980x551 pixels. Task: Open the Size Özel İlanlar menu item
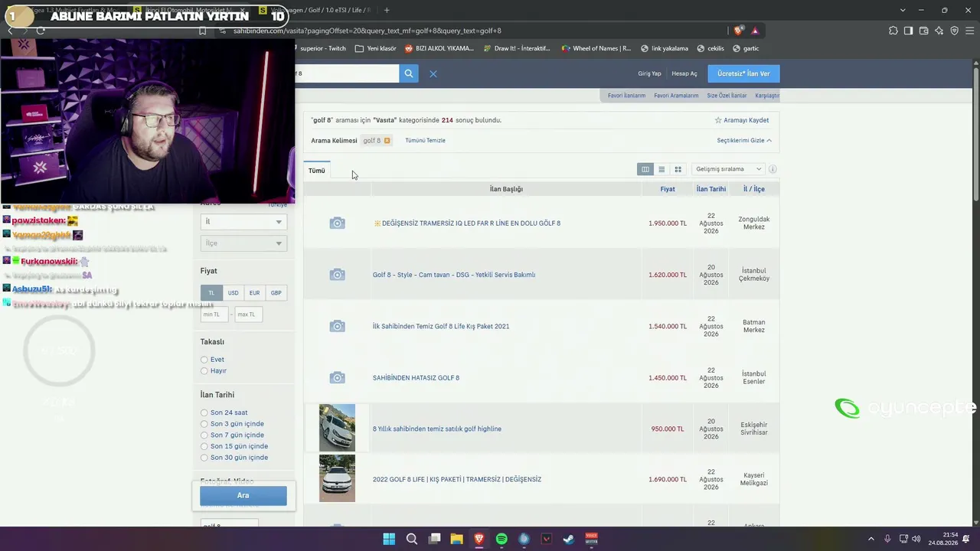click(x=727, y=96)
